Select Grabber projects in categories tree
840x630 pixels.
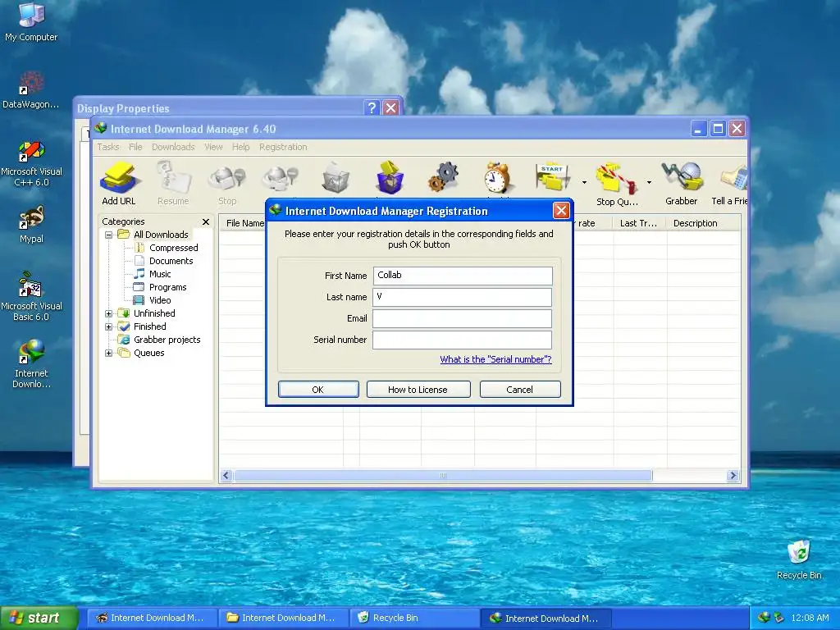click(x=167, y=340)
